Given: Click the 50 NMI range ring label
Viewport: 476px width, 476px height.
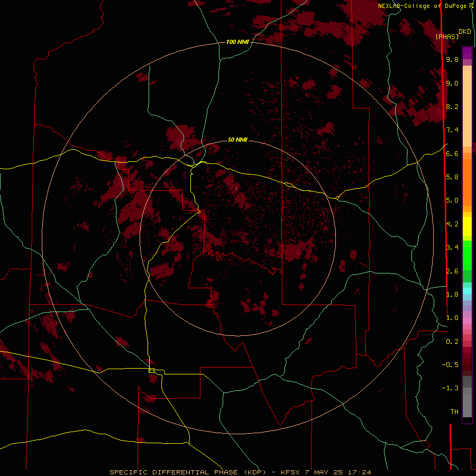Looking at the screenshot, I should tap(237, 140).
